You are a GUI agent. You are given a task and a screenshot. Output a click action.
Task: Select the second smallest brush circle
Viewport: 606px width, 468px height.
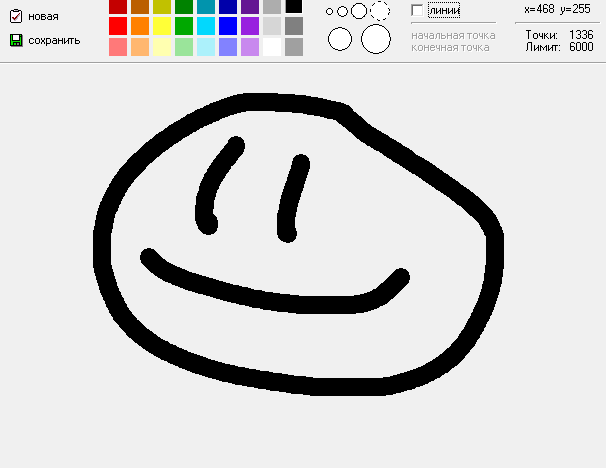(x=342, y=12)
